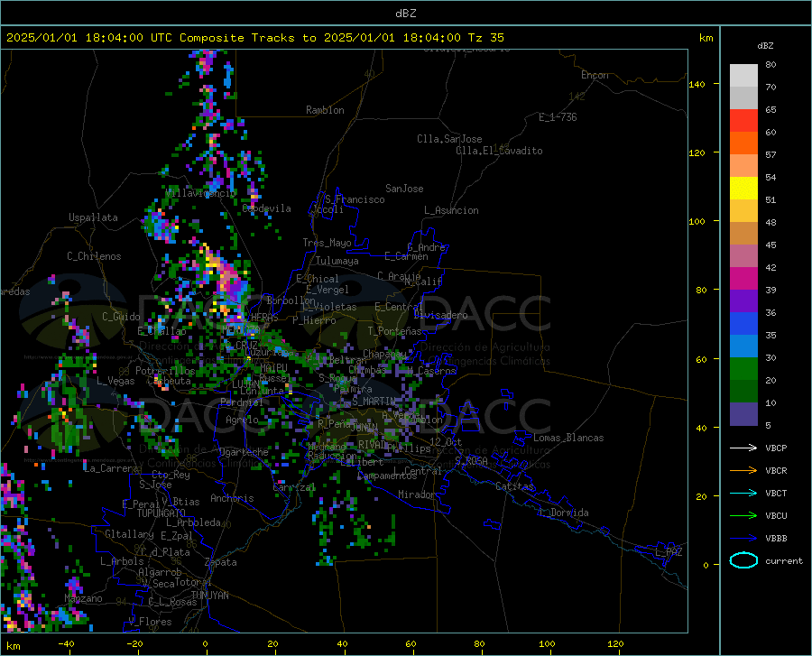Click the 'Anchoris' place label

(232, 498)
